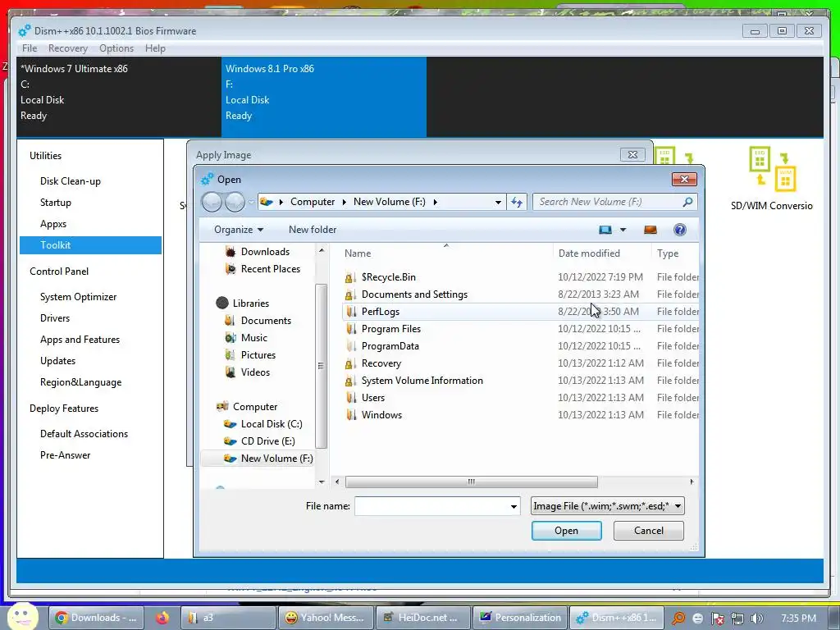
Task: Open the File name dropdown arrow
Action: 514,506
